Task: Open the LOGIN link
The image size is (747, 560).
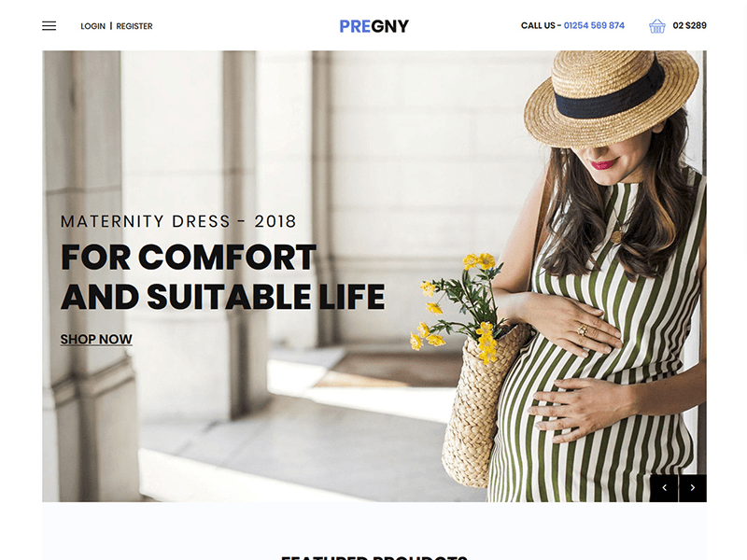Action: point(92,26)
